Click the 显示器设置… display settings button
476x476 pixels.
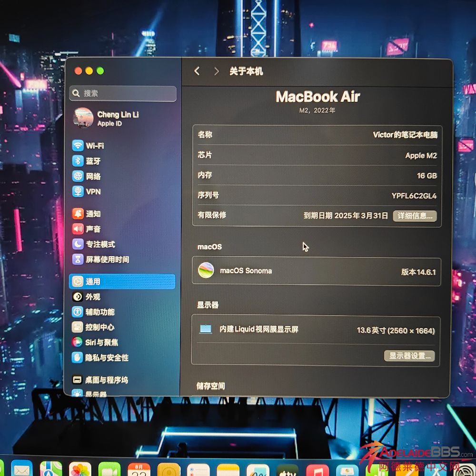pyautogui.click(x=409, y=356)
